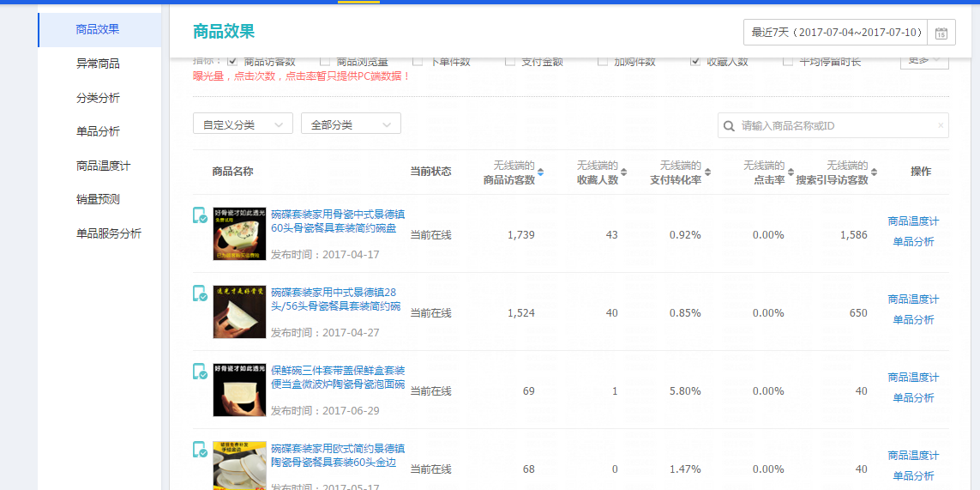Open 商品温度计 sidebar menu item
Viewport: 980px width, 490px height.
(103, 166)
